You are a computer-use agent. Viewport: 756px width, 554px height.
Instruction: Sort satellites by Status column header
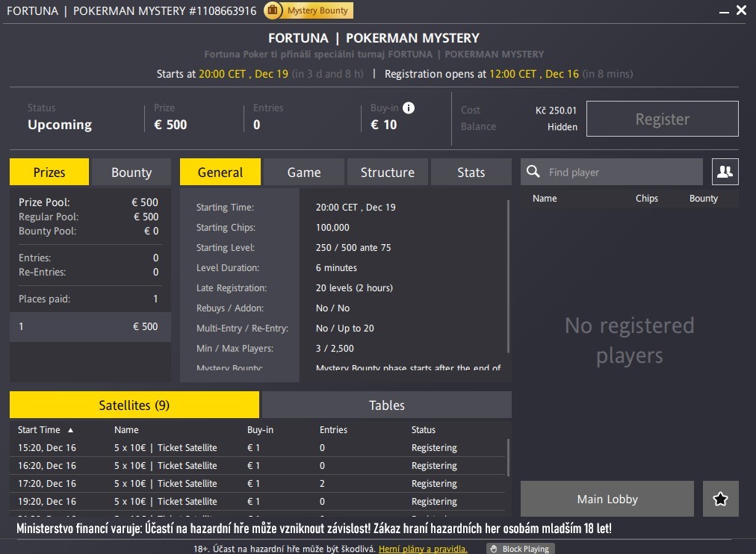[424, 429]
